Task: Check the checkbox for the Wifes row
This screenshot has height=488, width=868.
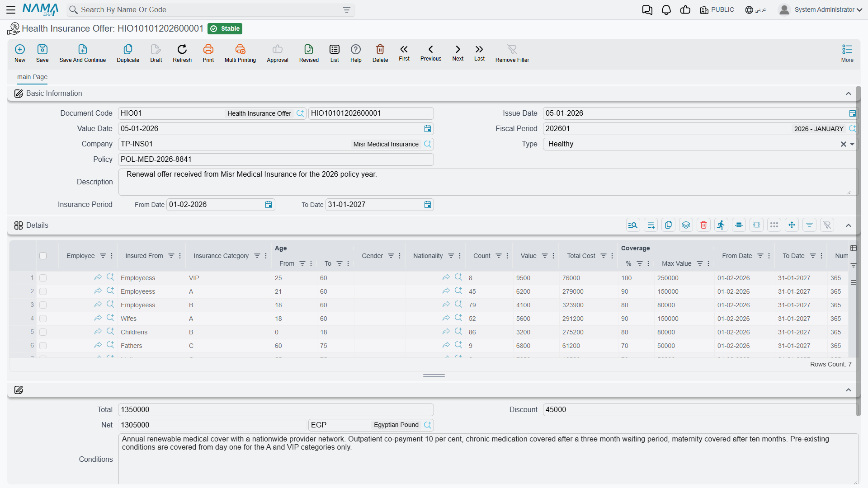Action: pos(43,319)
